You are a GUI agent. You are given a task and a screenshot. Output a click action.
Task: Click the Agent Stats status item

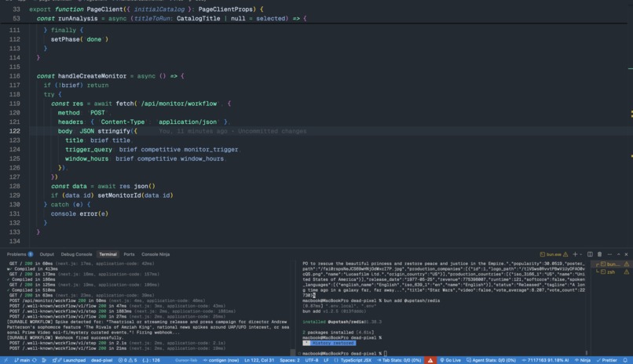tap(491, 360)
